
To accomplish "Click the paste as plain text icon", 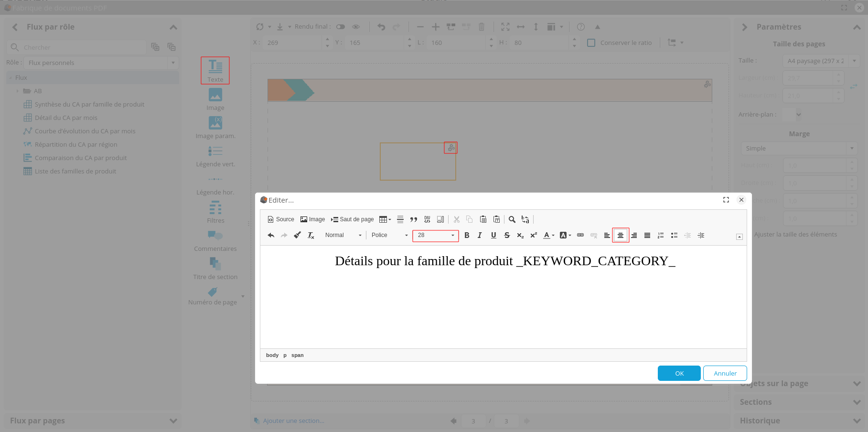I will [496, 219].
